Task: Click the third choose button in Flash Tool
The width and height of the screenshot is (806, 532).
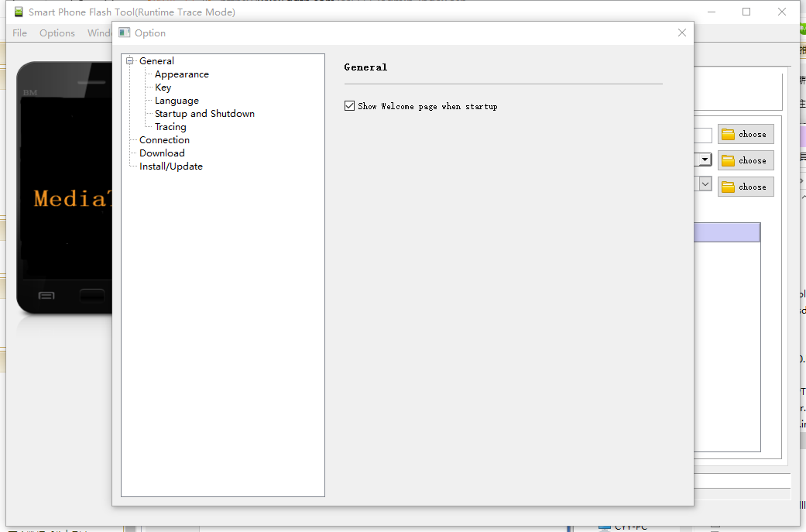Action: pyautogui.click(x=746, y=187)
